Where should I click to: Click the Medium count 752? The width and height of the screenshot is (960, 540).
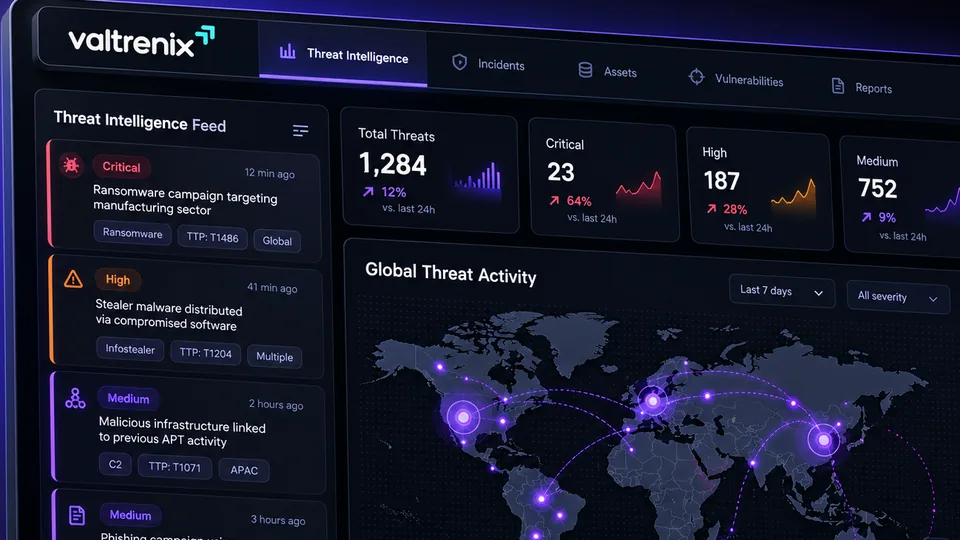point(877,189)
